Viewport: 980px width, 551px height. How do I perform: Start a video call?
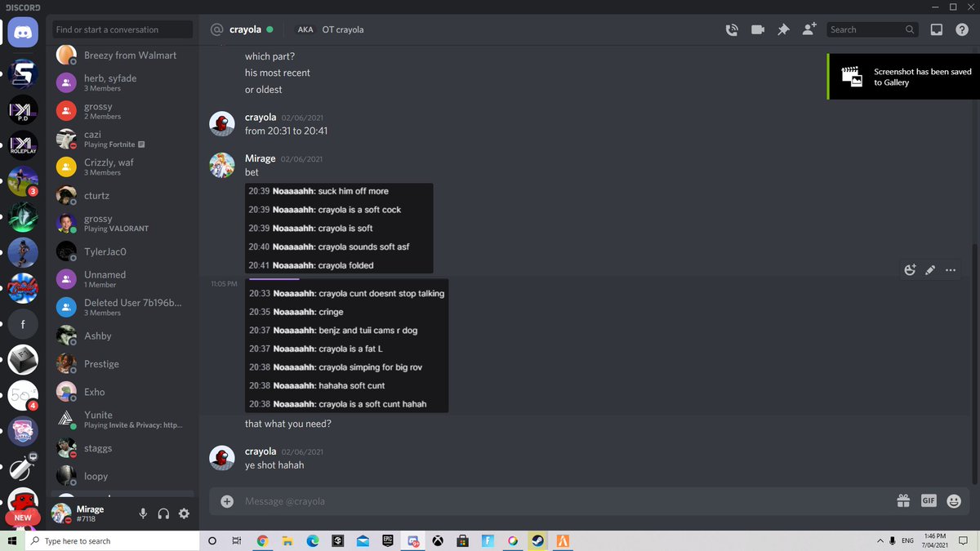pyautogui.click(x=758, y=29)
